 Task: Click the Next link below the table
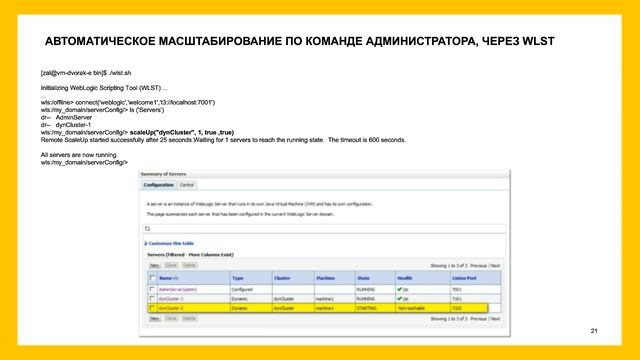coord(495,319)
